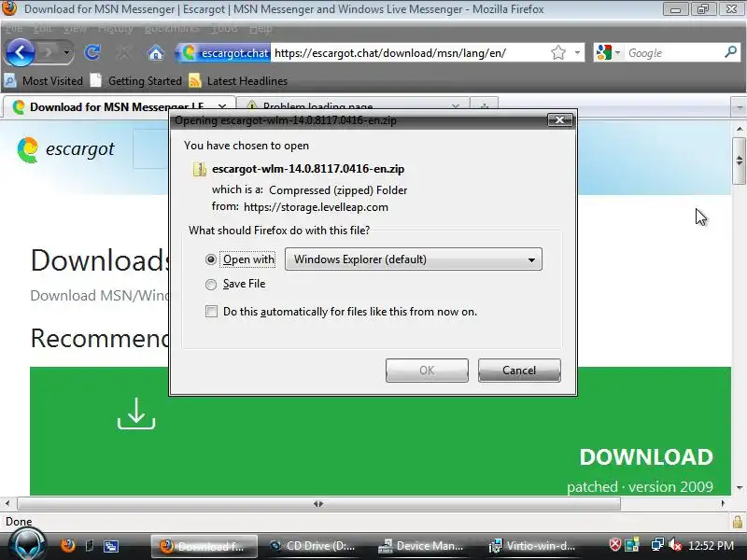747x560 pixels.
Task: Reload the current page
Action: 92,52
